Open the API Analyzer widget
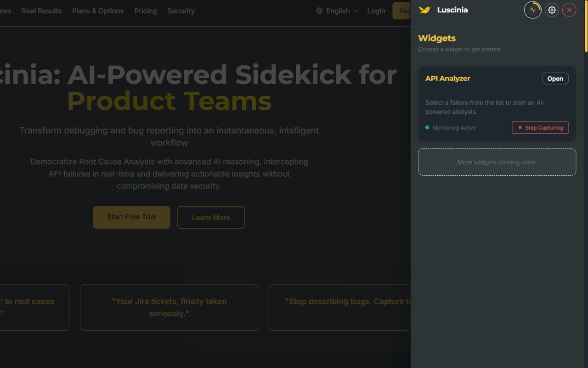This screenshot has height=368, width=588. 555,79
